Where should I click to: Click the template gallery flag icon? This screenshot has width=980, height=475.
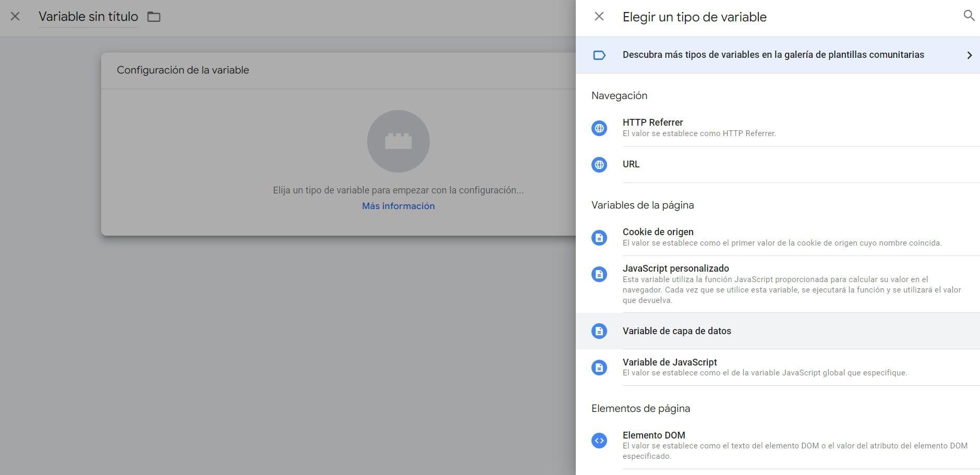[x=600, y=54]
